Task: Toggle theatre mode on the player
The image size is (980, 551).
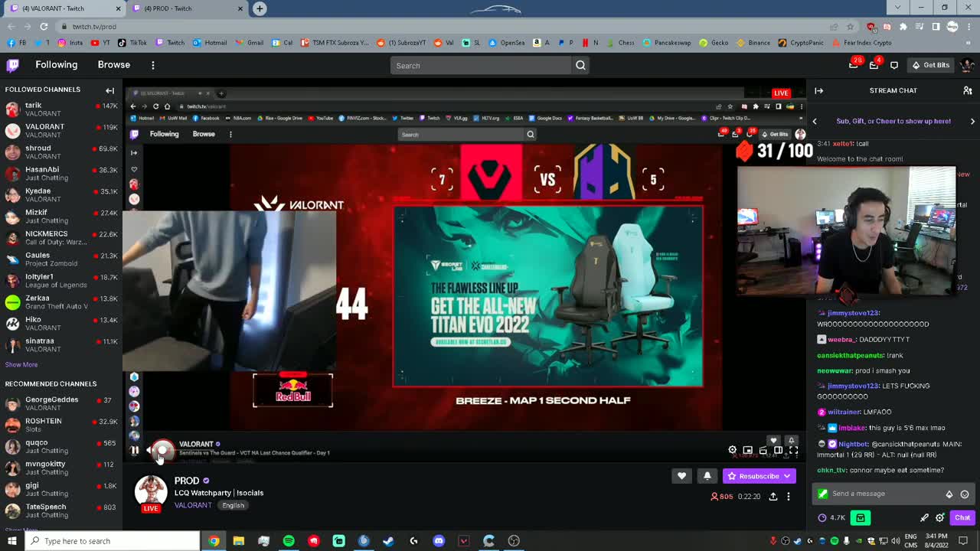Action: pyautogui.click(x=778, y=450)
